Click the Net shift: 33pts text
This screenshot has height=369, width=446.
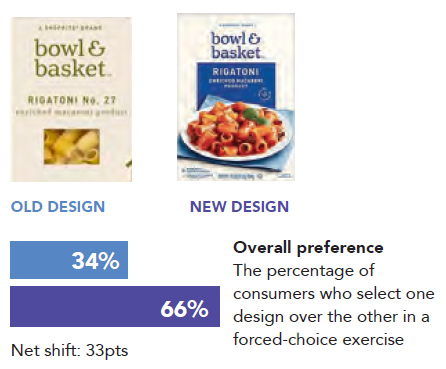tap(70, 351)
